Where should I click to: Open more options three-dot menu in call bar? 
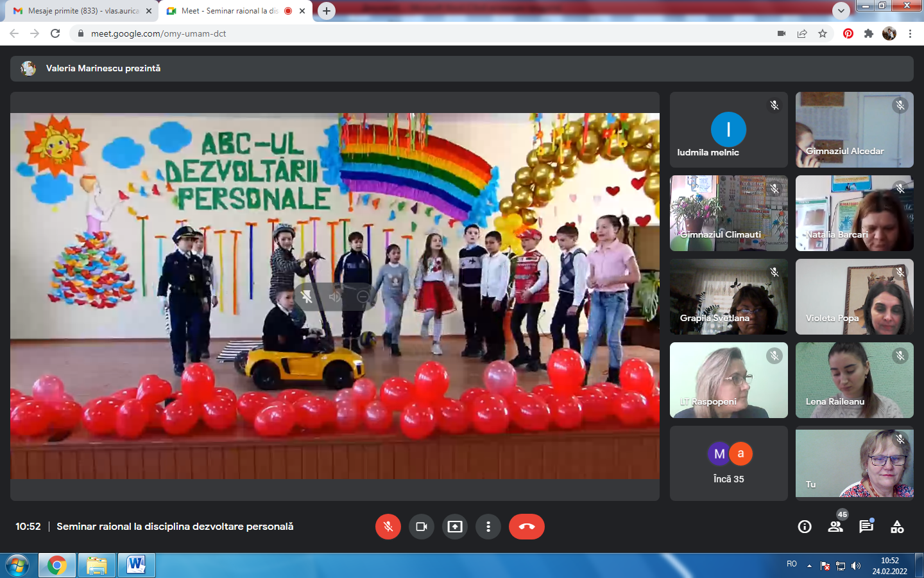click(x=488, y=527)
